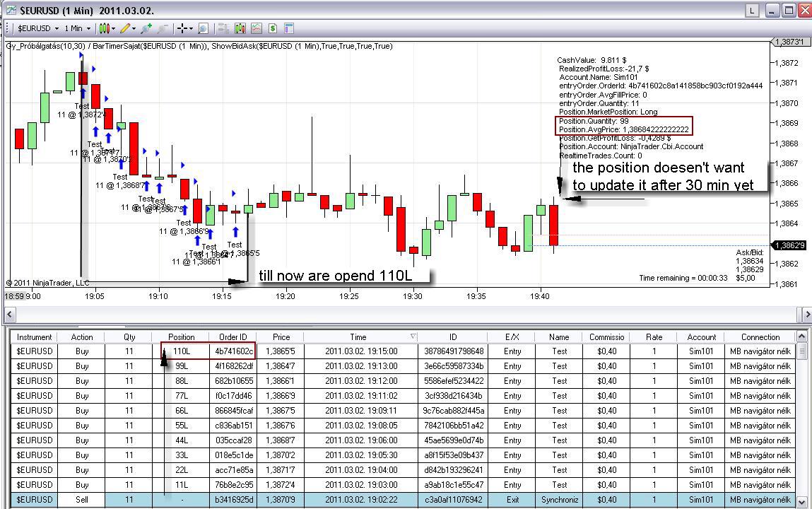812x509 pixels.
Task: Sort by the Account column header
Action: tap(701, 337)
